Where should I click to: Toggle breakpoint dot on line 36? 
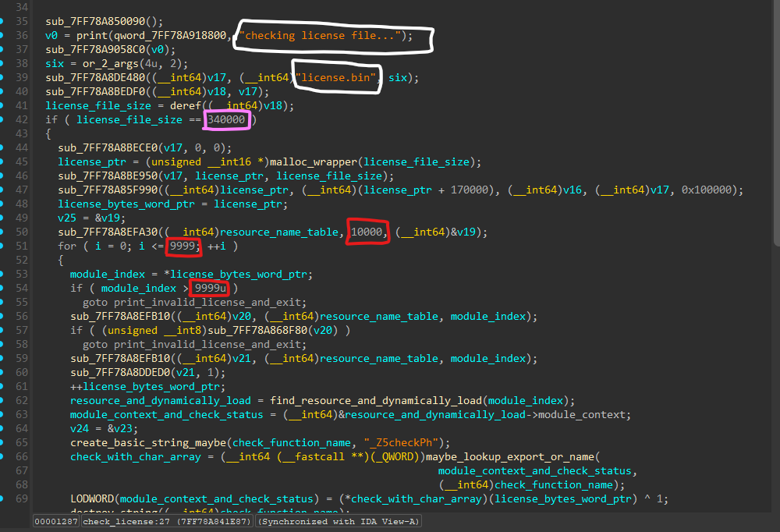pos(3,36)
